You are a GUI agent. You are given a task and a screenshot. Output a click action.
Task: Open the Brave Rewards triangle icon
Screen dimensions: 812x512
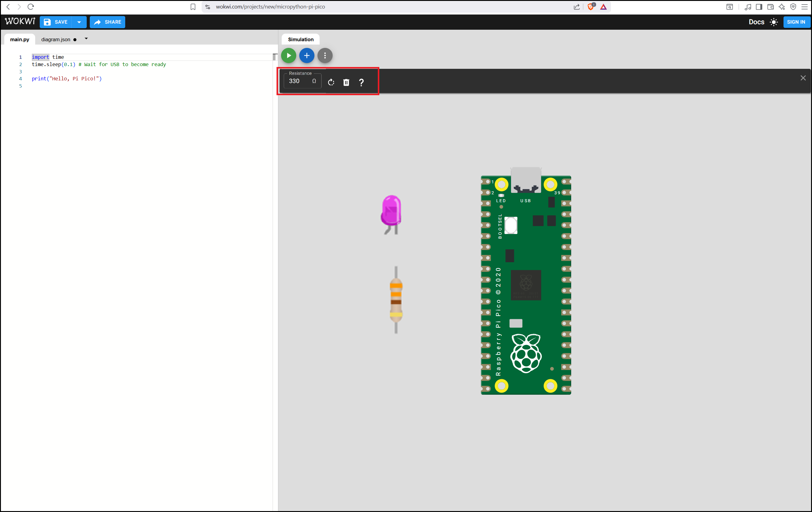(x=603, y=7)
